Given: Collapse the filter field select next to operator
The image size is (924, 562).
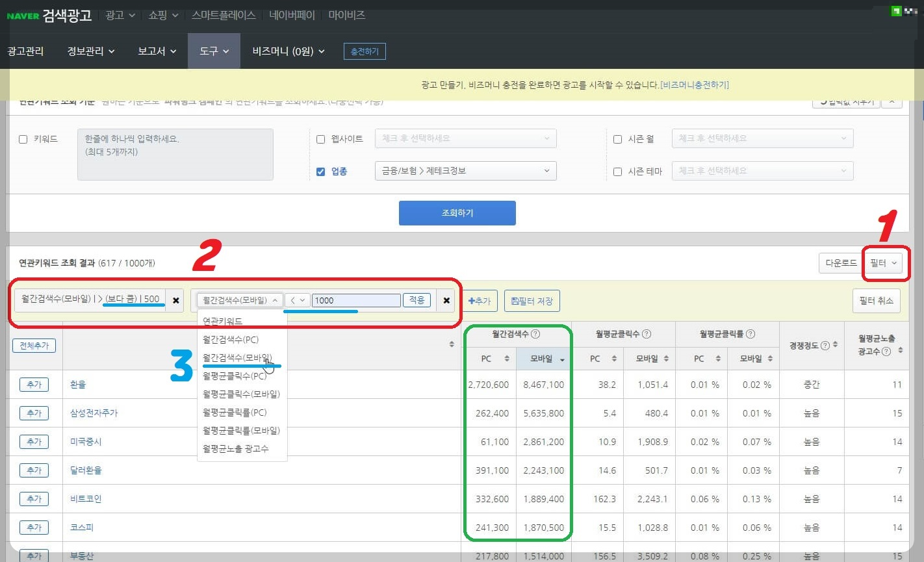Looking at the screenshot, I should (x=240, y=300).
